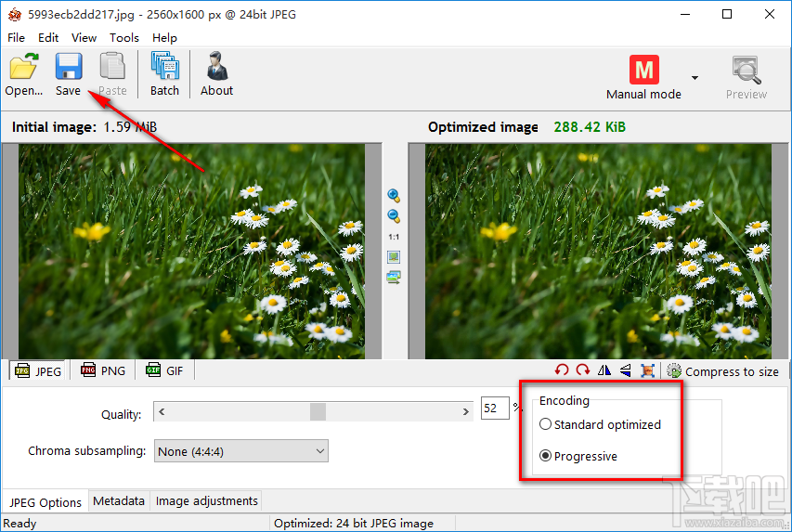
Task: Click the Open toolbar folder icon
Action: click(x=24, y=66)
